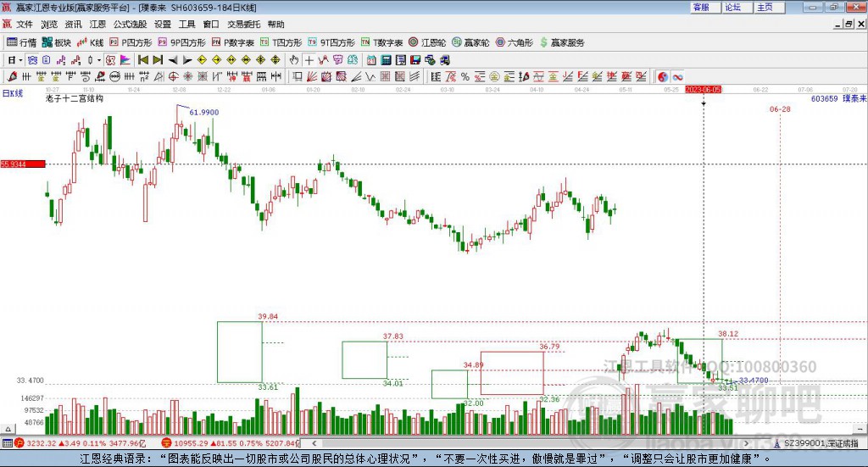Open the 设置 menu
The height and width of the screenshot is (467, 868).
click(x=163, y=25)
